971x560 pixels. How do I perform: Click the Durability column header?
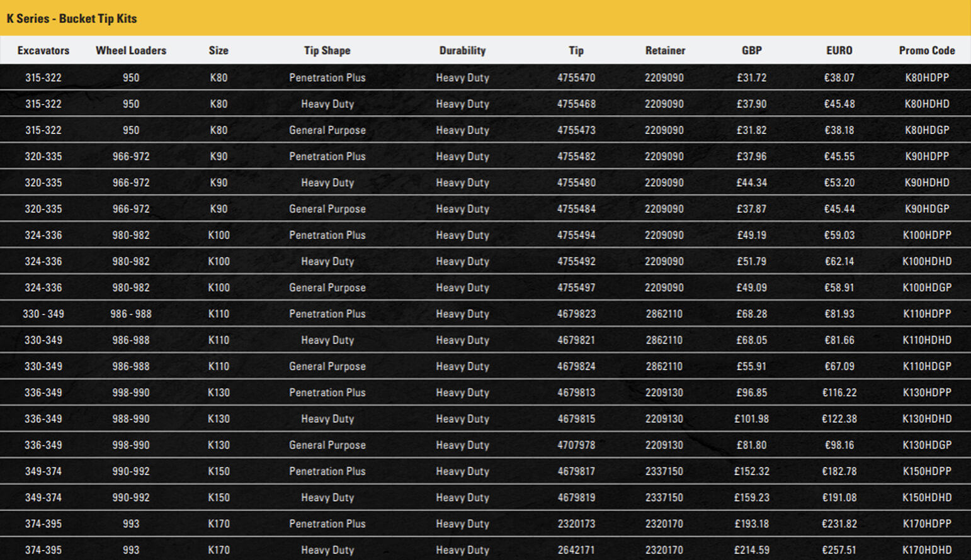click(x=462, y=50)
